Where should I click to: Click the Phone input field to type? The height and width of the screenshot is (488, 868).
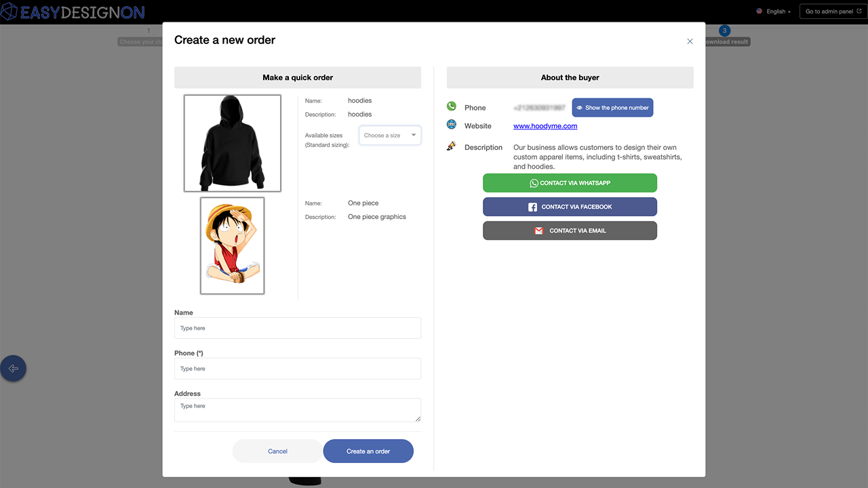coord(298,368)
